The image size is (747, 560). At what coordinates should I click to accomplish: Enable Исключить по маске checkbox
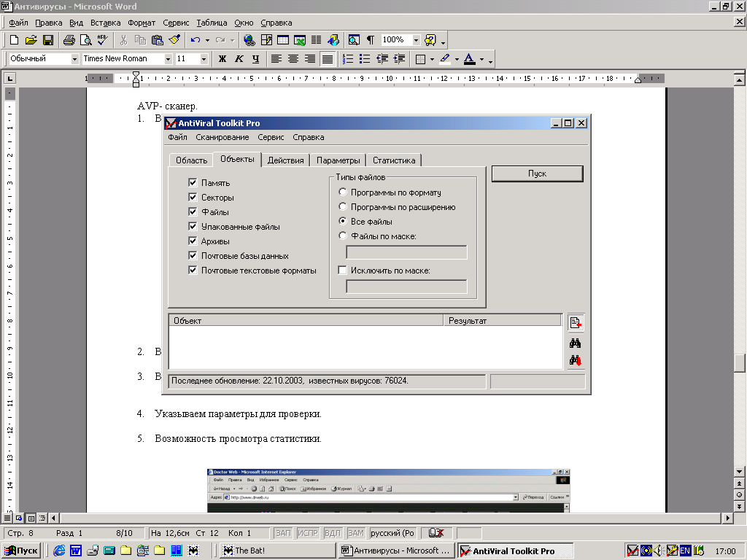click(342, 270)
